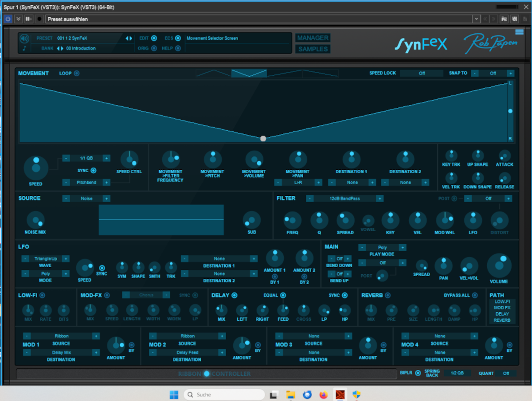This screenshot has width=532, height=401.
Task: Open the SOURCE Noise selector
Action: click(86, 199)
